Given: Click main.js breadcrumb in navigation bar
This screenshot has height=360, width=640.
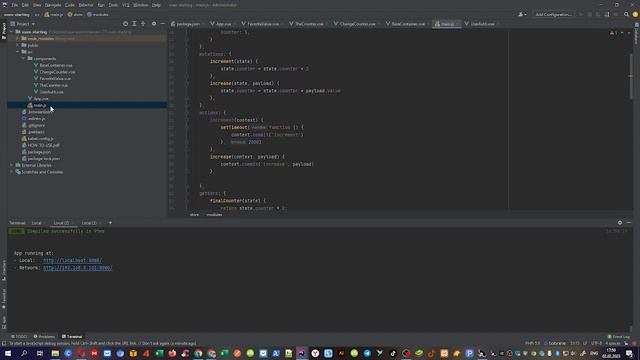Looking at the screenshot, I should (54, 15).
